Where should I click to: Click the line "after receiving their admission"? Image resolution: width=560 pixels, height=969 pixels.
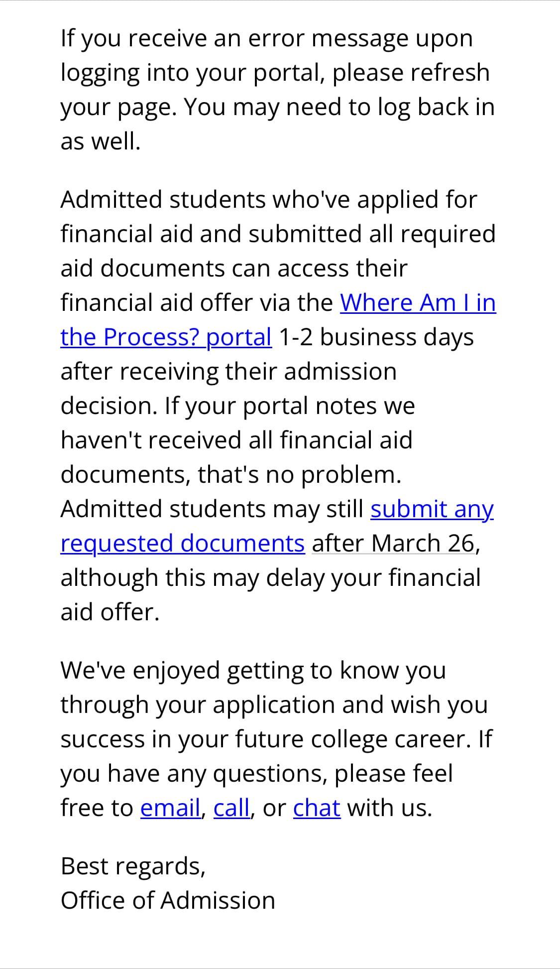coord(228,372)
